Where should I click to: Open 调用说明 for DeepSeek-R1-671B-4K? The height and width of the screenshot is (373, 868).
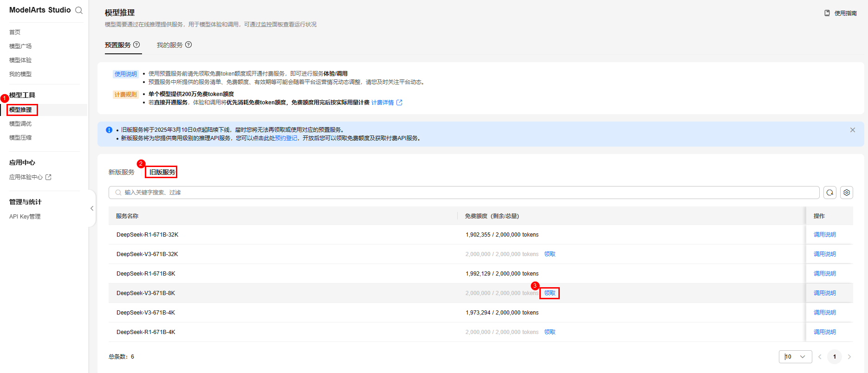(x=825, y=332)
